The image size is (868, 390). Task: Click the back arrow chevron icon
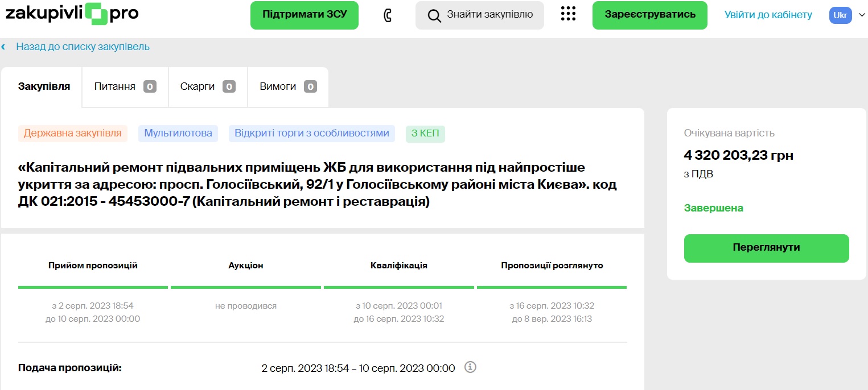click(3, 47)
